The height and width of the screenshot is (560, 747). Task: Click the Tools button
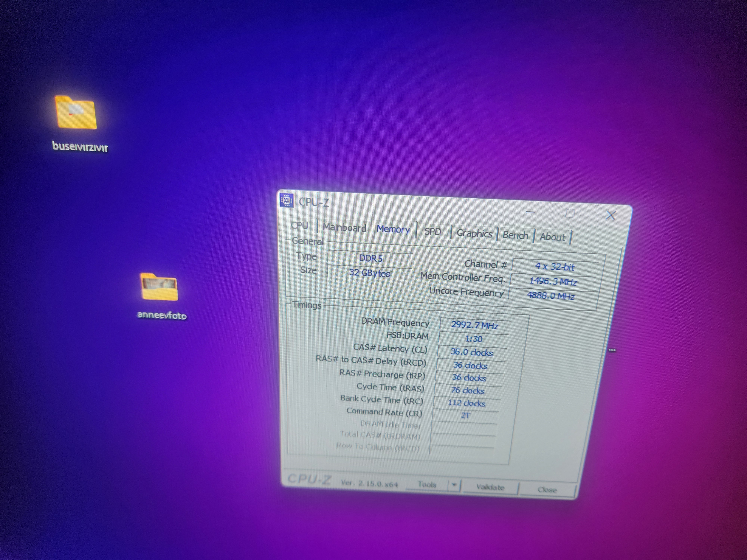[x=427, y=484]
